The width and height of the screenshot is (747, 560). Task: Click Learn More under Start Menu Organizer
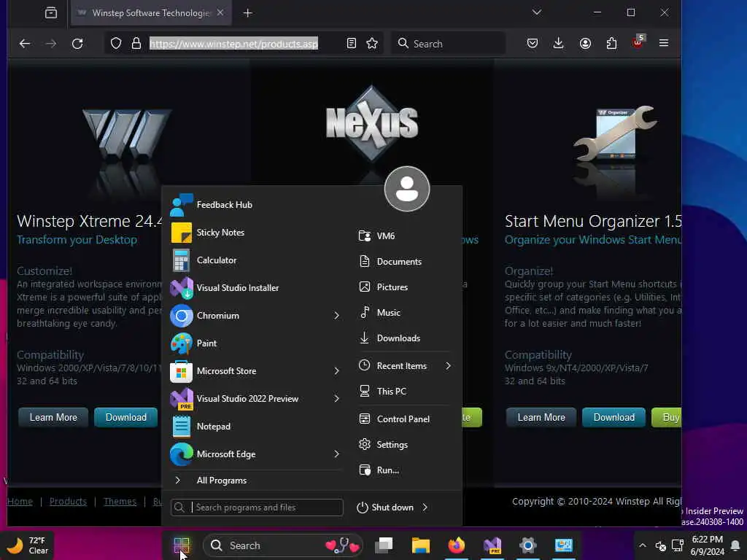[x=541, y=418]
